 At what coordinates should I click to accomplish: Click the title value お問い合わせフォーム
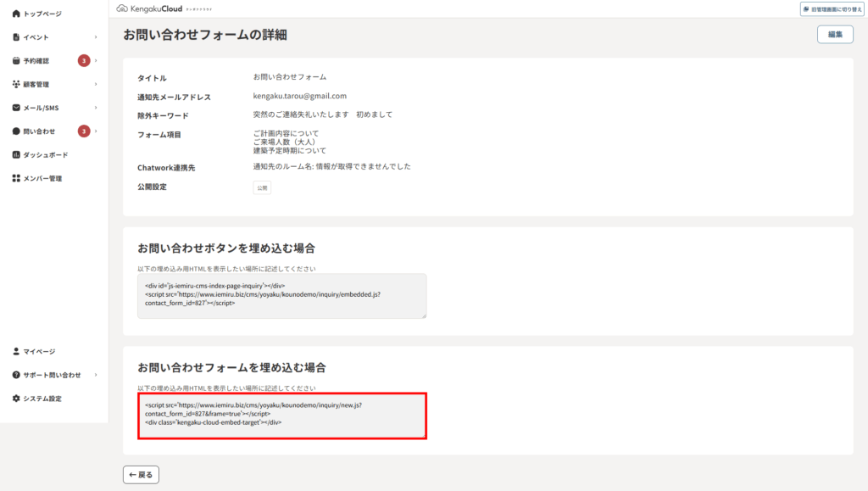coord(290,77)
